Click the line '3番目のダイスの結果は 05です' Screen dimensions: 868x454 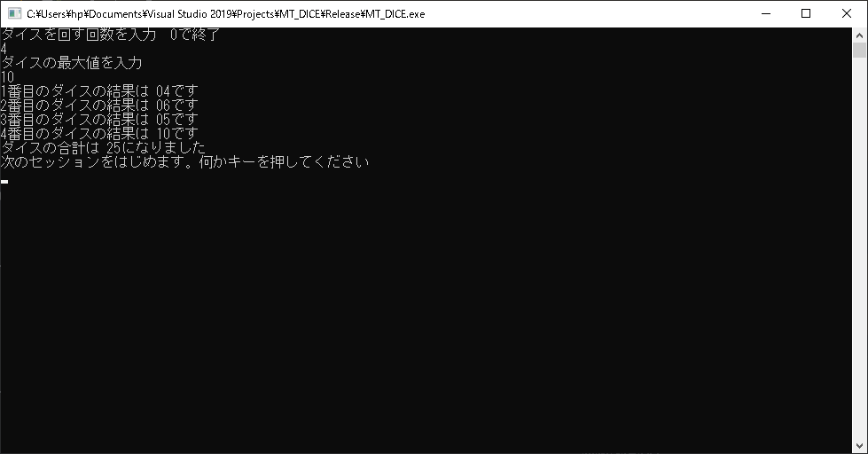click(99, 119)
